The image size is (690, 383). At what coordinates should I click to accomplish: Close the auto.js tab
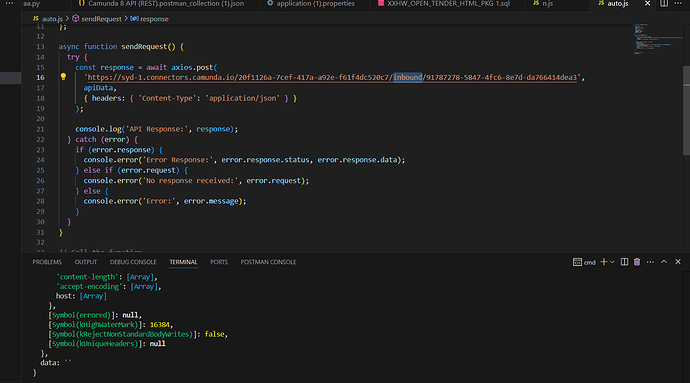point(647,4)
